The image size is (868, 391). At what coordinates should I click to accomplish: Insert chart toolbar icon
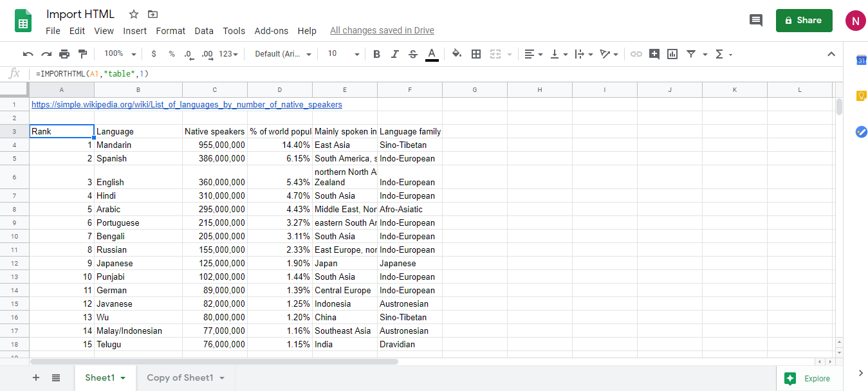click(672, 54)
